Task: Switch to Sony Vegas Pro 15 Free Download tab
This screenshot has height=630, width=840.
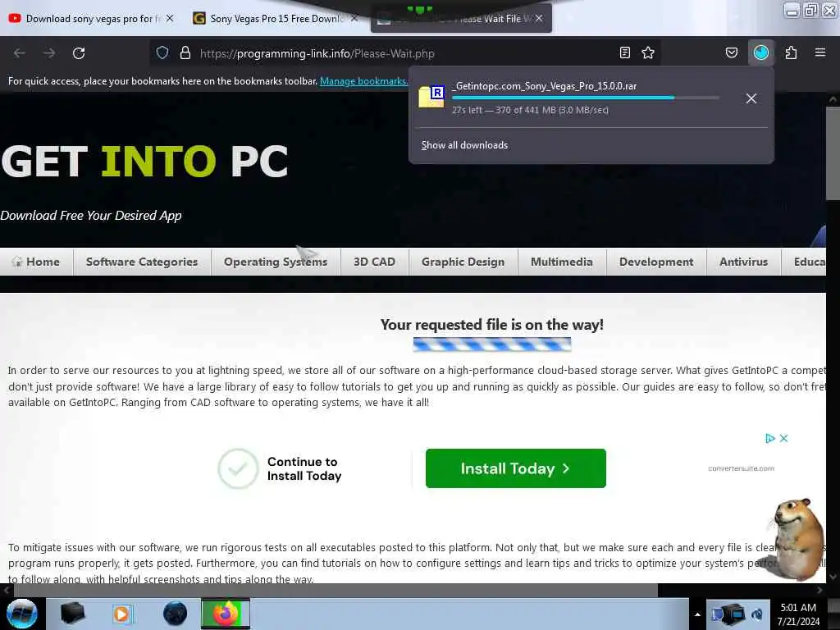Action: [276, 18]
